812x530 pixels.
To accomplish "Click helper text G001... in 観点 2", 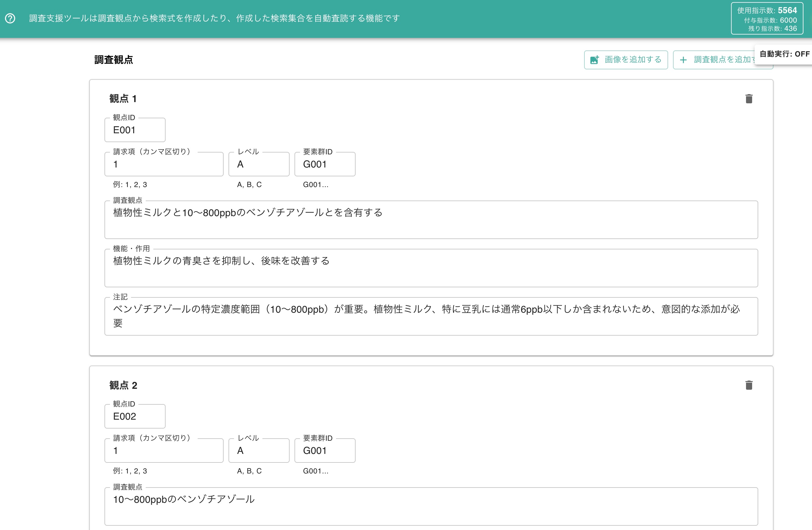I will [316, 471].
